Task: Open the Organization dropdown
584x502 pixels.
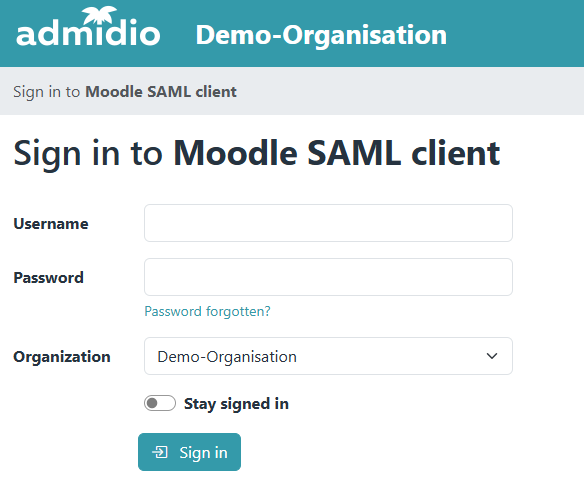Action: (x=328, y=356)
